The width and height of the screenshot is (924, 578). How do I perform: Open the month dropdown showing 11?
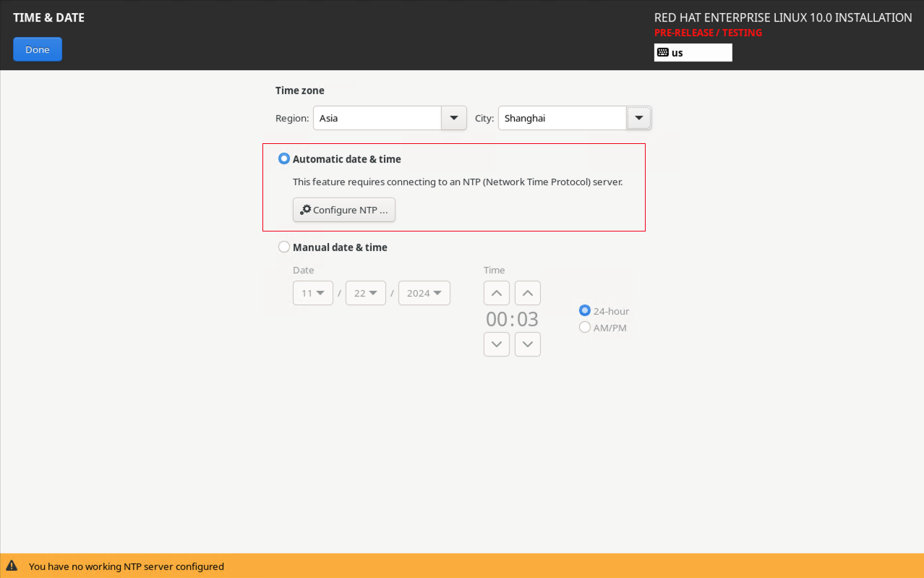click(x=313, y=293)
